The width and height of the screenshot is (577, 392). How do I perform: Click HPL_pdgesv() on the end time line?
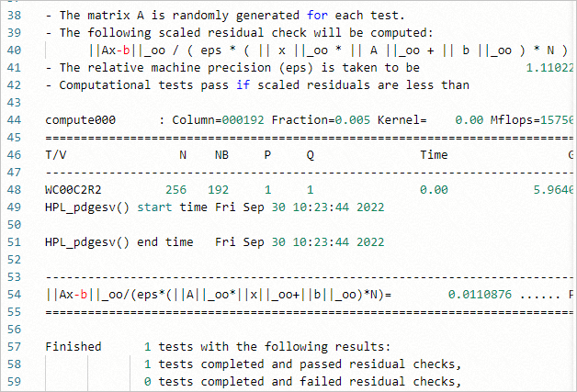[86, 242]
